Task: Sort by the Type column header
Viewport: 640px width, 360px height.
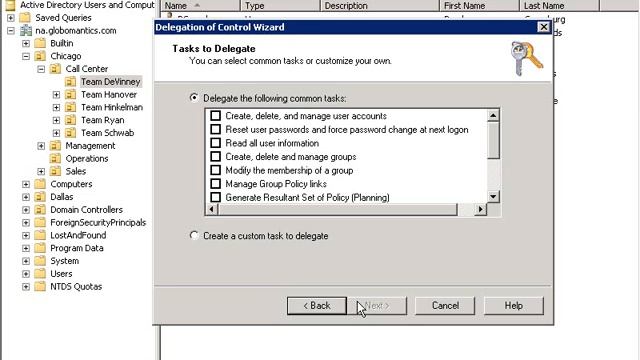Action: tap(280, 5)
